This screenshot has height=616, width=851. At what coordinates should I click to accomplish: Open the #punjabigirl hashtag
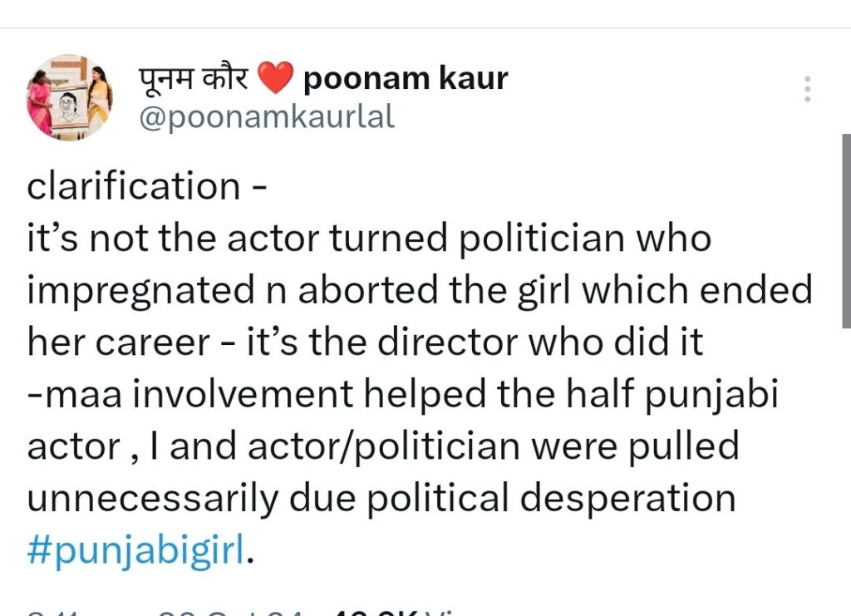click(137, 551)
